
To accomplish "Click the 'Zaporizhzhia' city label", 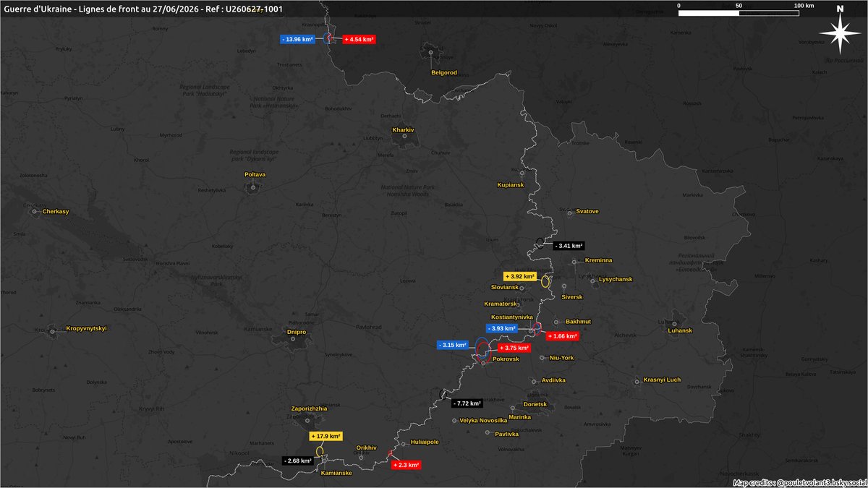I will pos(309,408).
